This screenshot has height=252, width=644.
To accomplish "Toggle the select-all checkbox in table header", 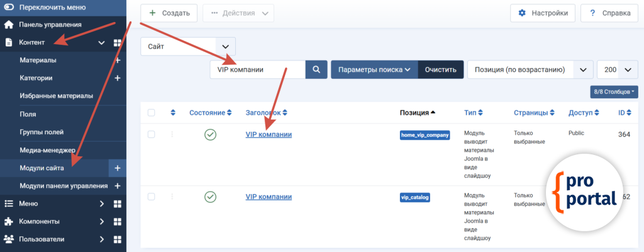I will [x=151, y=113].
